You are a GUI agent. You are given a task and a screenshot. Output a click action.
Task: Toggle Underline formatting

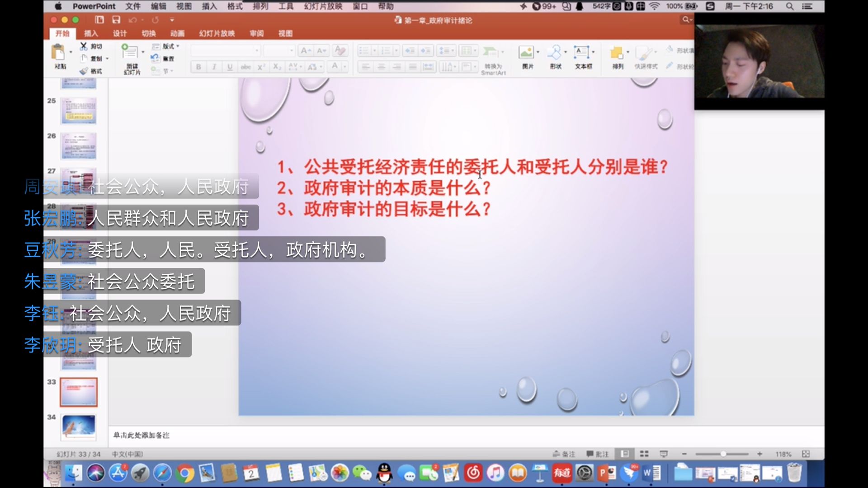click(230, 67)
